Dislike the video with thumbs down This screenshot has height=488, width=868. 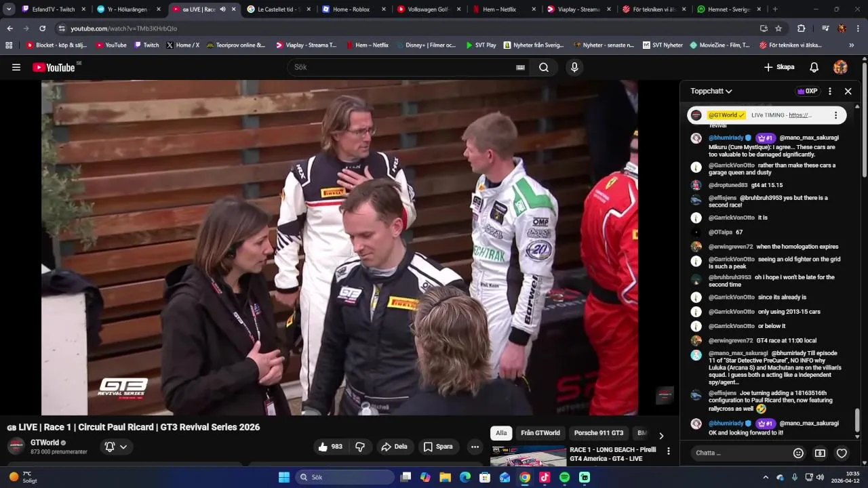point(360,447)
